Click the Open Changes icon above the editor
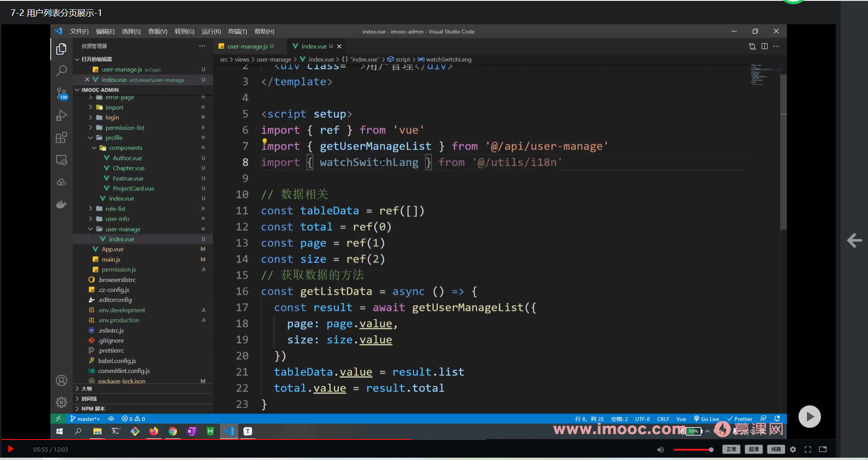 pyautogui.click(x=752, y=46)
